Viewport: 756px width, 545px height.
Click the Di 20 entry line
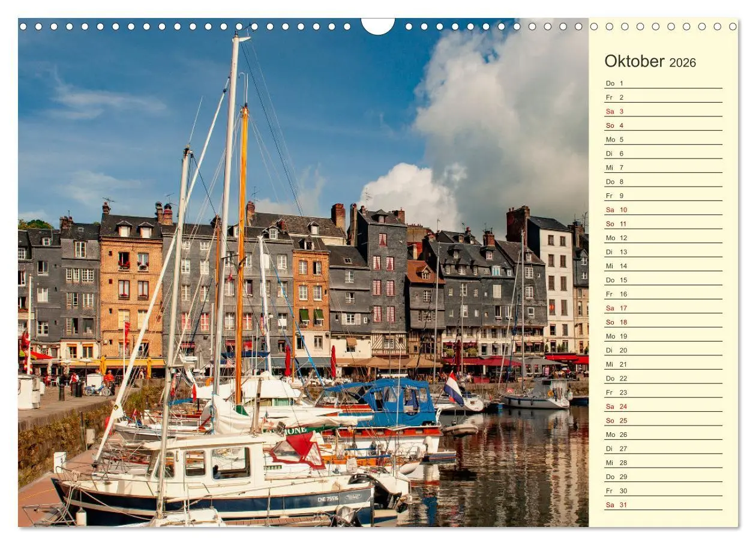(663, 351)
